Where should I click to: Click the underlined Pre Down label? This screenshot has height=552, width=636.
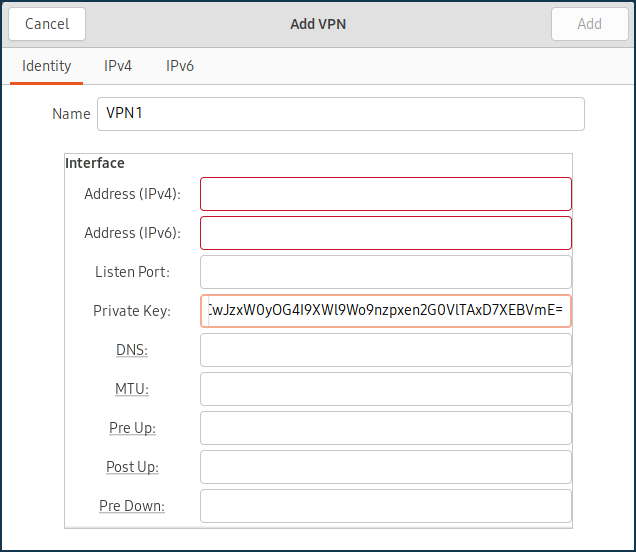tap(132, 506)
